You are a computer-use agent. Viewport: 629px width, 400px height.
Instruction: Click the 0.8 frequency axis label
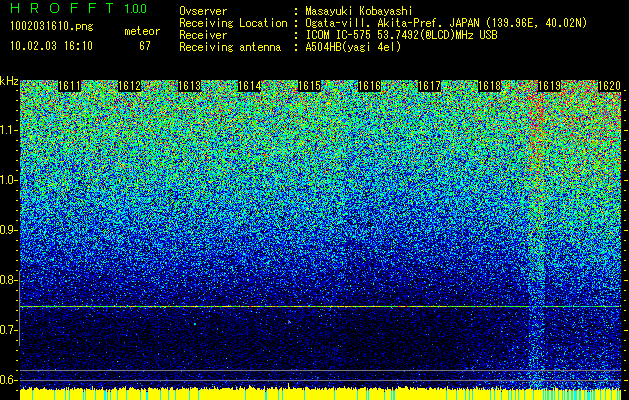(x=9, y=280)
